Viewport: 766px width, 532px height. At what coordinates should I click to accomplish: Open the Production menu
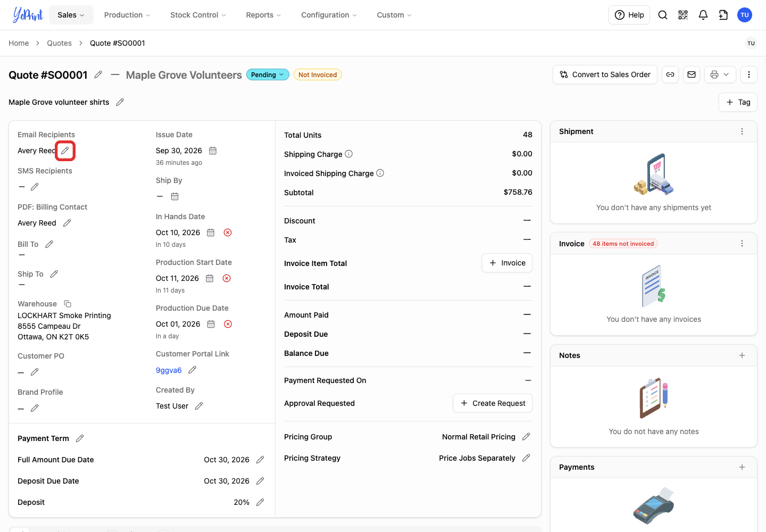[x=127, y=15]
